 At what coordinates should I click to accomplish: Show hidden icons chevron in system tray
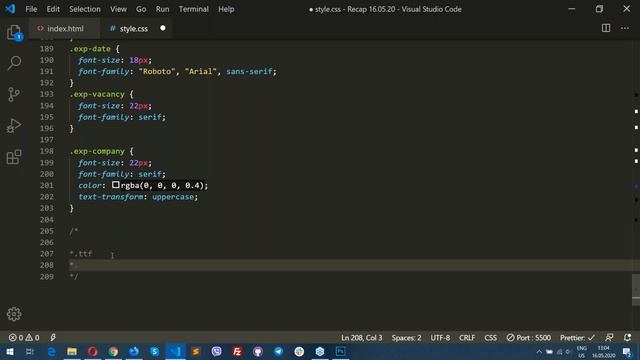(x=539, y=351)
